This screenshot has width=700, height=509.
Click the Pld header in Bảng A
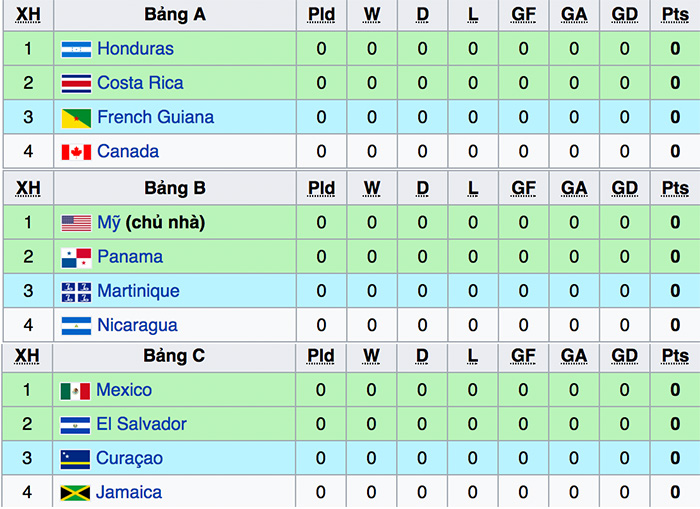321,15
